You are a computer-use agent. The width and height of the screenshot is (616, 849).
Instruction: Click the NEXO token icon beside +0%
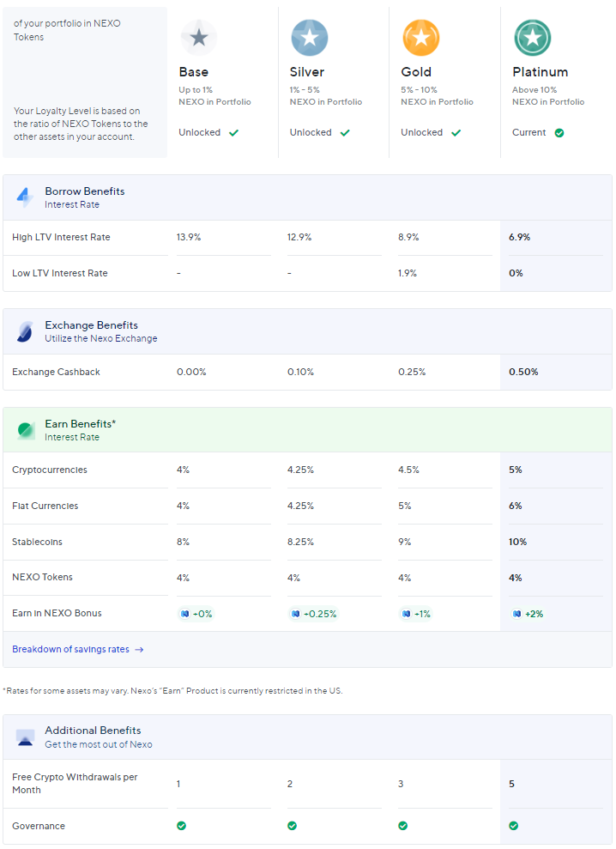[185, 614]
